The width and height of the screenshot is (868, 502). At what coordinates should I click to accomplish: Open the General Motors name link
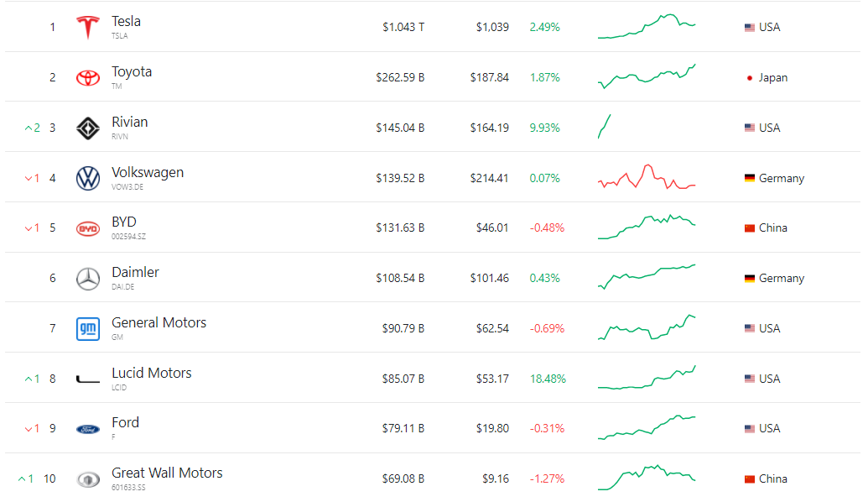(x=159, y=322)
